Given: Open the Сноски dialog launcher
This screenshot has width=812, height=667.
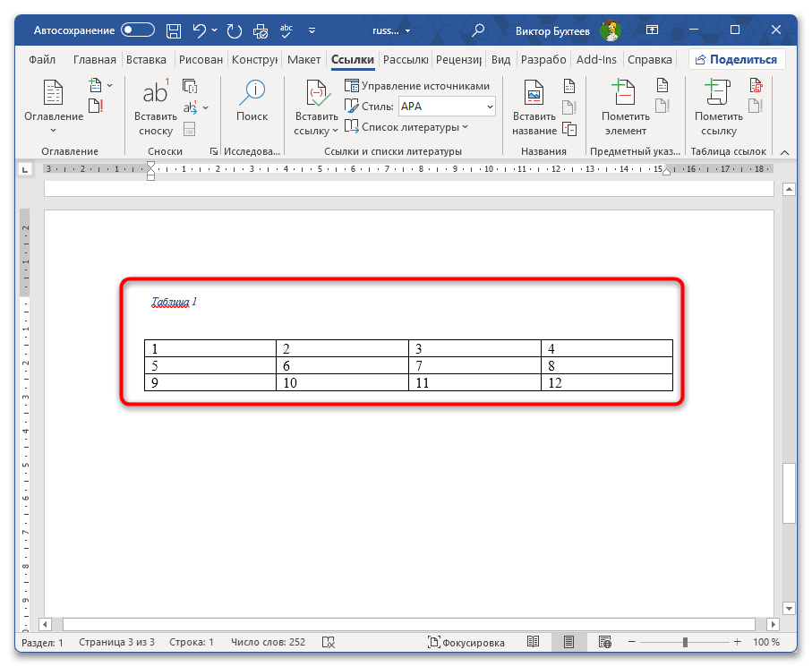Looking at the screenshot, I should (214, 151).
